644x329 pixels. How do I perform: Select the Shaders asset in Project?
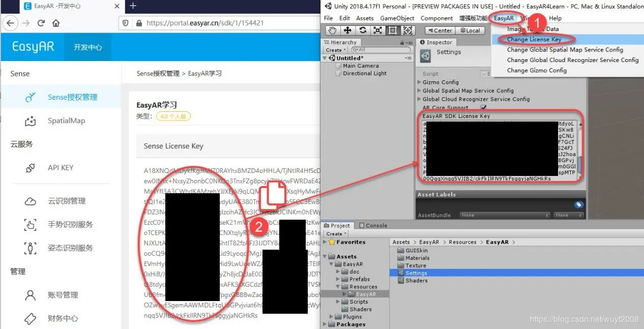(x=416, y=281)
